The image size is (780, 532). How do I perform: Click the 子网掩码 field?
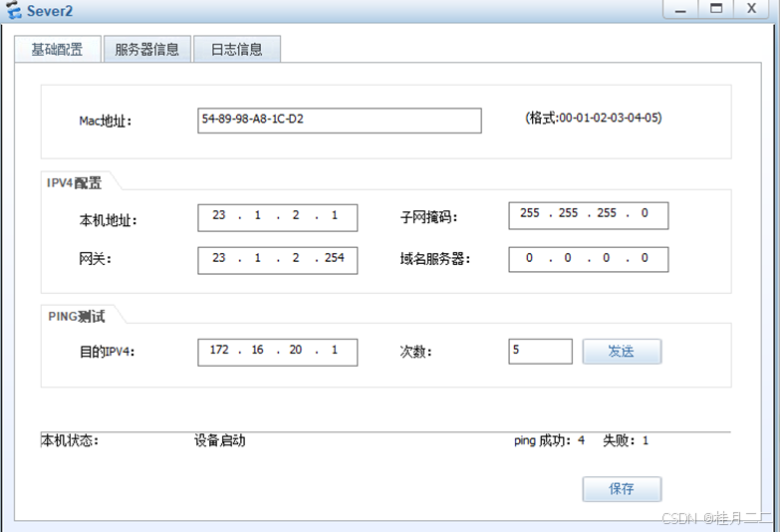click(x=588, y=215)
